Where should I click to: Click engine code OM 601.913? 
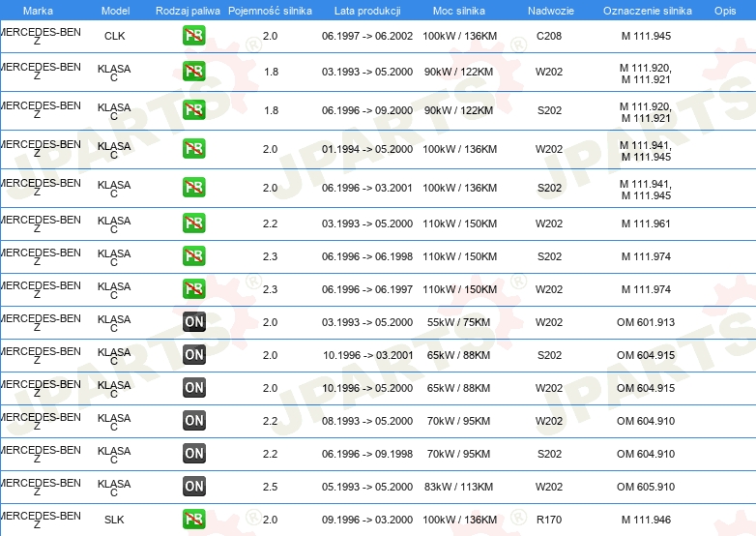(x=646, y=322)
